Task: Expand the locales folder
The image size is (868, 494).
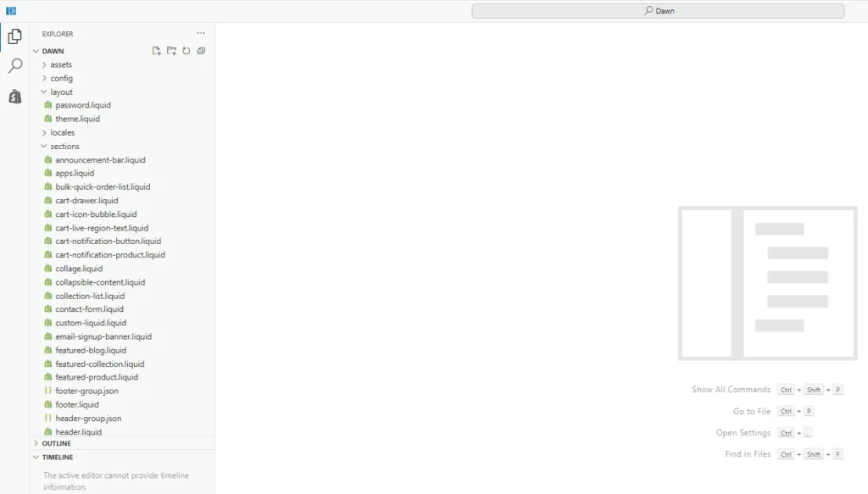Action: tap(62, 132)
